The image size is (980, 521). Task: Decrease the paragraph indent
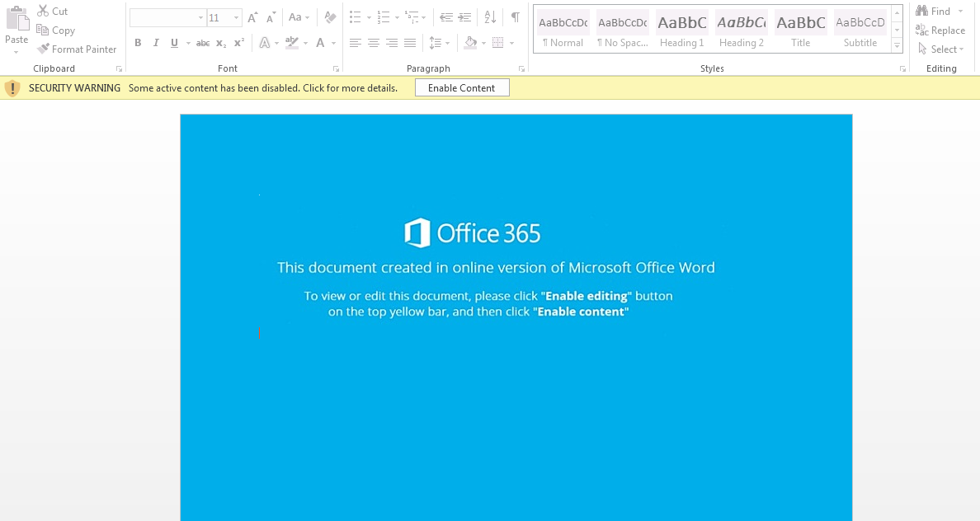[x=446, y=17]
